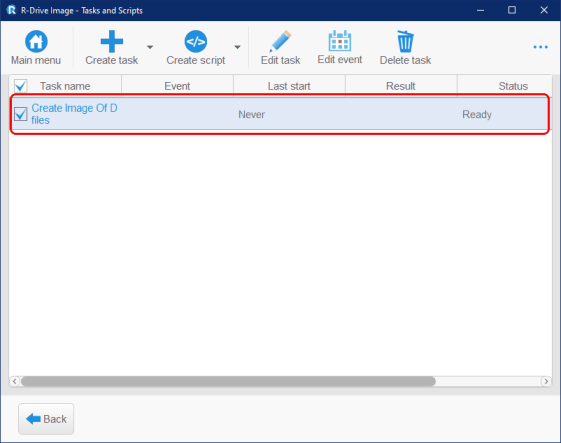Maximize the Tasks and Scripts window
Viewport: 561px width, 443px height.
point(512,10)
